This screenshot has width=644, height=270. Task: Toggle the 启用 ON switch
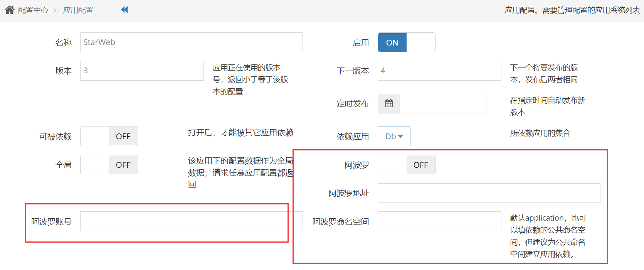406,42
